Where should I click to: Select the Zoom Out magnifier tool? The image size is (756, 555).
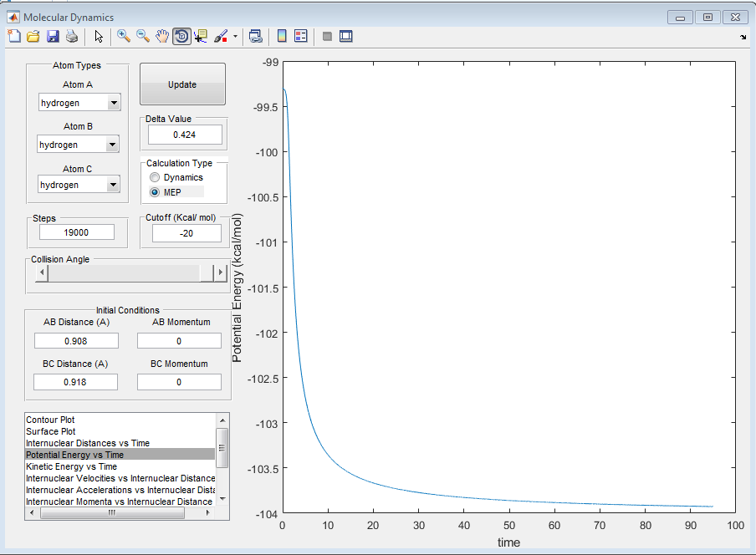(x=143, y=36)
